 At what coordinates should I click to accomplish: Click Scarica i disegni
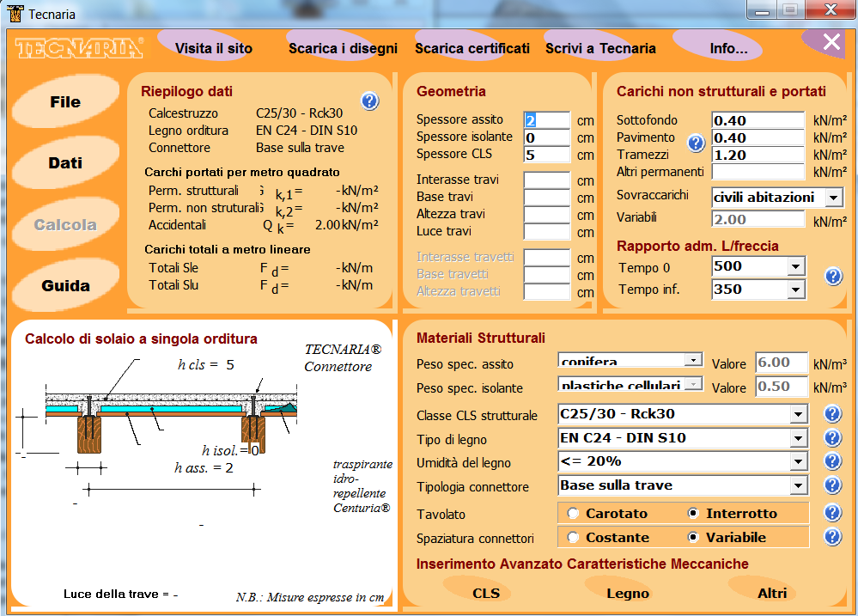pyautogui.click(x=343, y=48)
